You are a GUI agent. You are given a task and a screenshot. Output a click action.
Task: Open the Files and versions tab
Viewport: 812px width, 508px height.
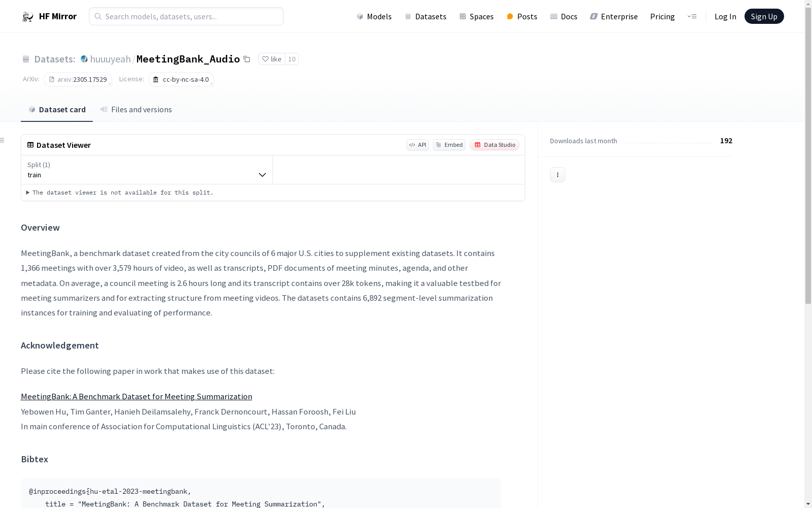click(x=136, y=110)
